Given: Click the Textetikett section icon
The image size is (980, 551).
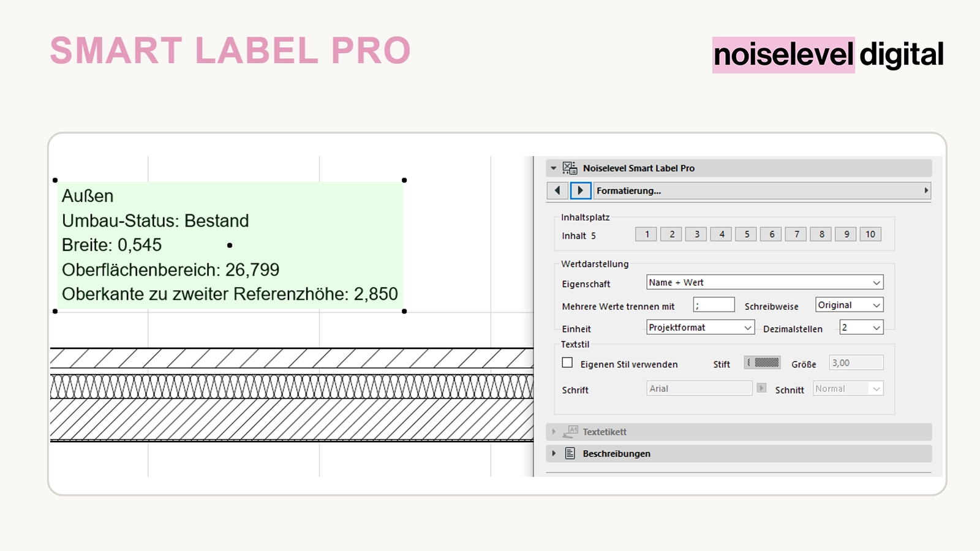Looking at the screenshot, I should [570, 432].
